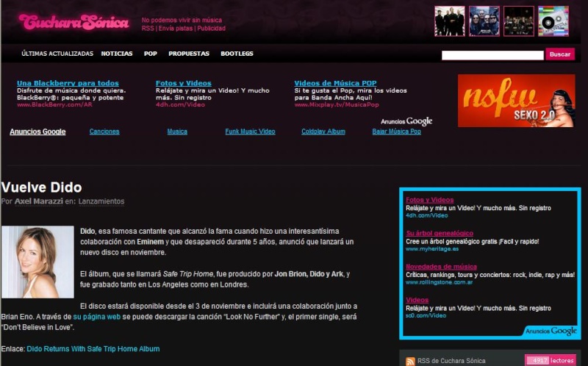Open the first band photo thumbnail in header
Viewport: 588px width, 366px height.
coord(450,21)
